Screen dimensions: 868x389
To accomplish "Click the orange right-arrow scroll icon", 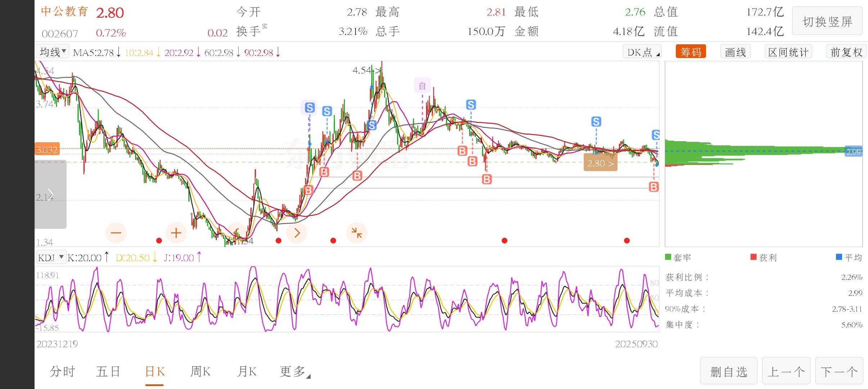I will coord(297,233).
